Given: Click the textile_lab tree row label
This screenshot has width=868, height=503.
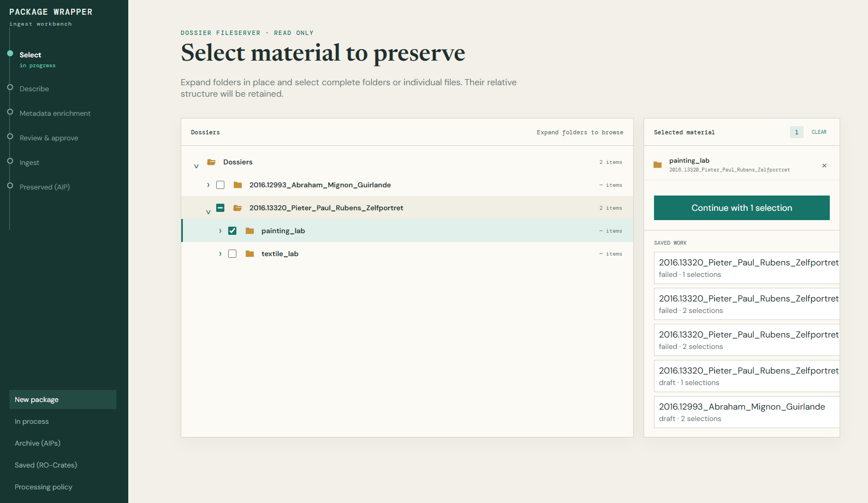Looking at the screenshot, I should pos(280,254).
